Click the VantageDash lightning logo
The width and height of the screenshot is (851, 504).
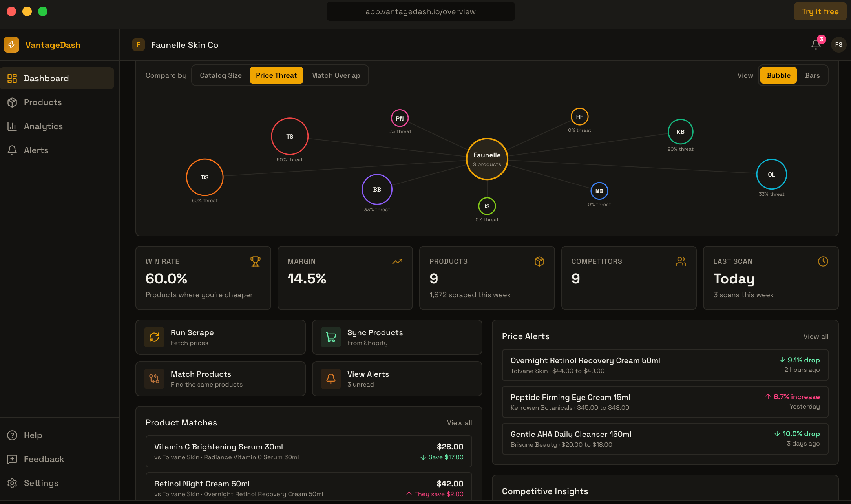coord(11,45)
